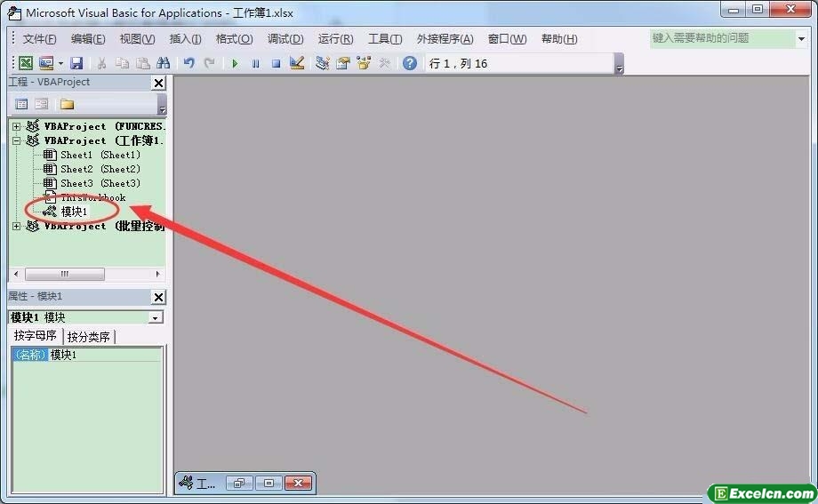Save the workbook with the floppy icon
This screenshot has height=504, width=818.
pos(76,63)
